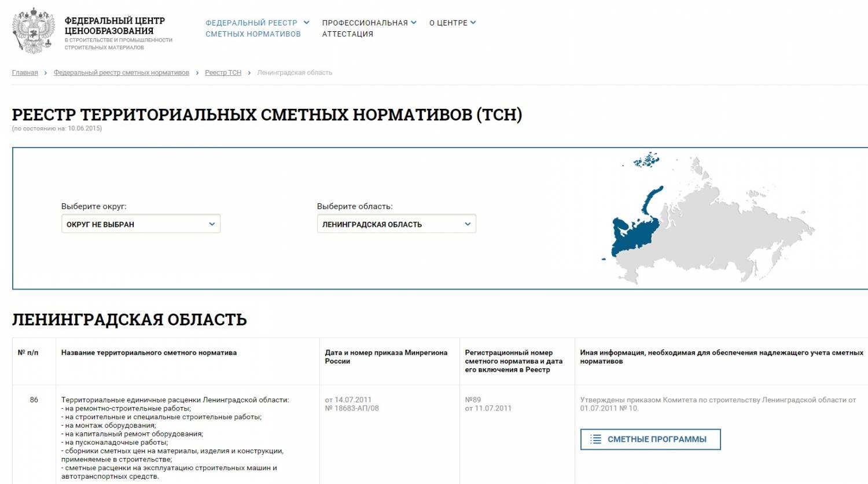Screen dimensions: 868x484
Task: Click the Ленинградская область section heading
Action: click(x=130, y=320)
